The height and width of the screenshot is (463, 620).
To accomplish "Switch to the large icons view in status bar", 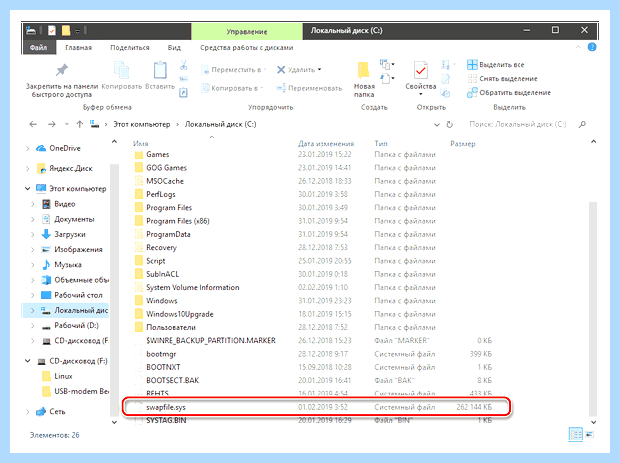I will pyautogui.click(x=589, y=435).
